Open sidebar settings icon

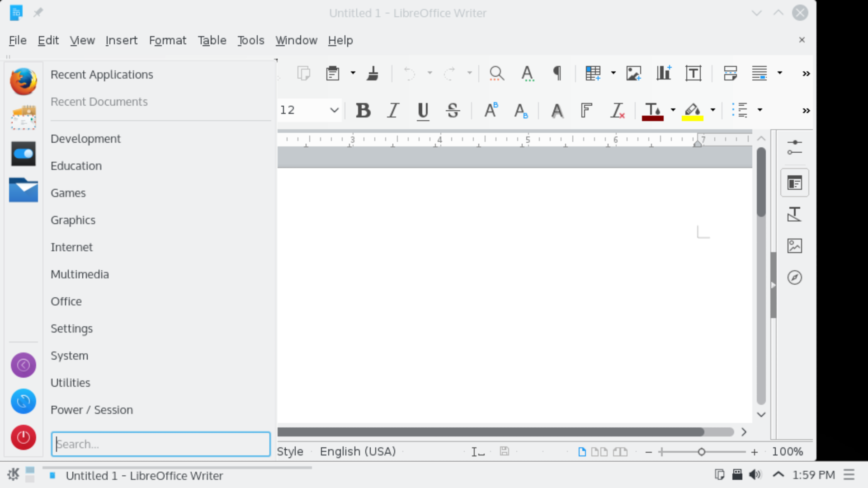point(794,147)
